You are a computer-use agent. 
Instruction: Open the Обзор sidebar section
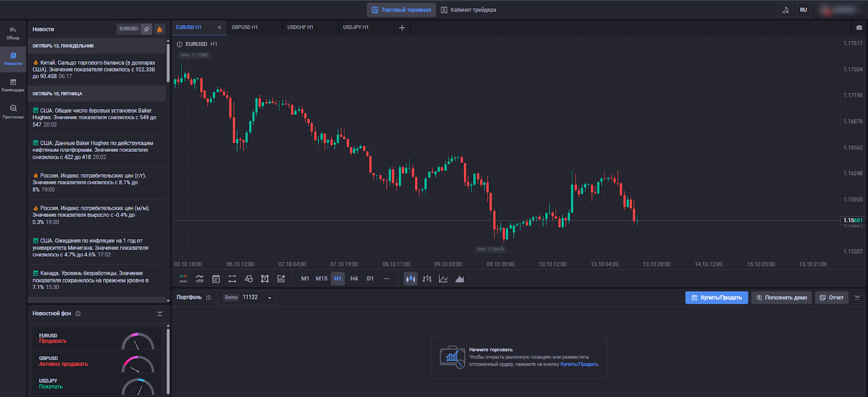(13, 33)
